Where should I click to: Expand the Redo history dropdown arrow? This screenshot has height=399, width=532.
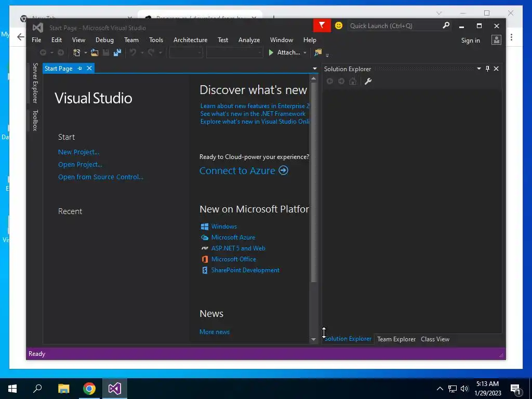click(x=160, y=52)
